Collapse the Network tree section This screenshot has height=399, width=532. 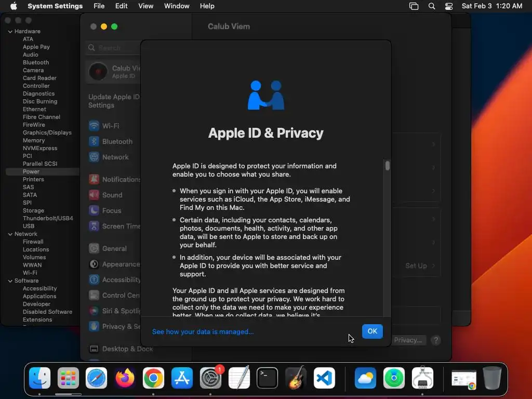pyautogui.click(x=10, y=234)
